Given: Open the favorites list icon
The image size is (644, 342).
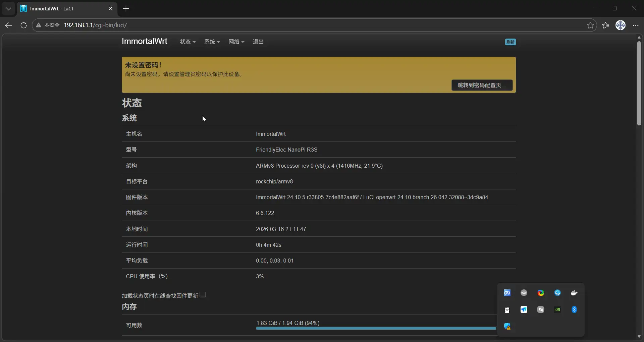Looking at the screenshot, I should click(x=606, y=25).
